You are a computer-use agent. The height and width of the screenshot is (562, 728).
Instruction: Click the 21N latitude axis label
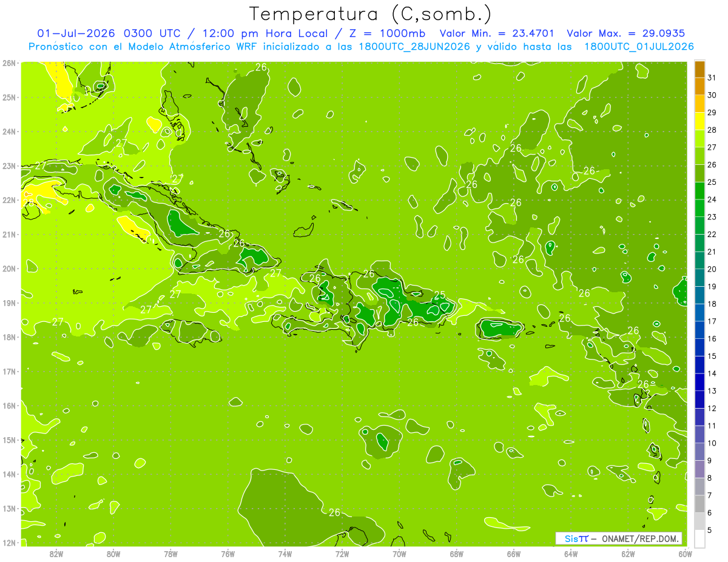click(x=8, y=235)
